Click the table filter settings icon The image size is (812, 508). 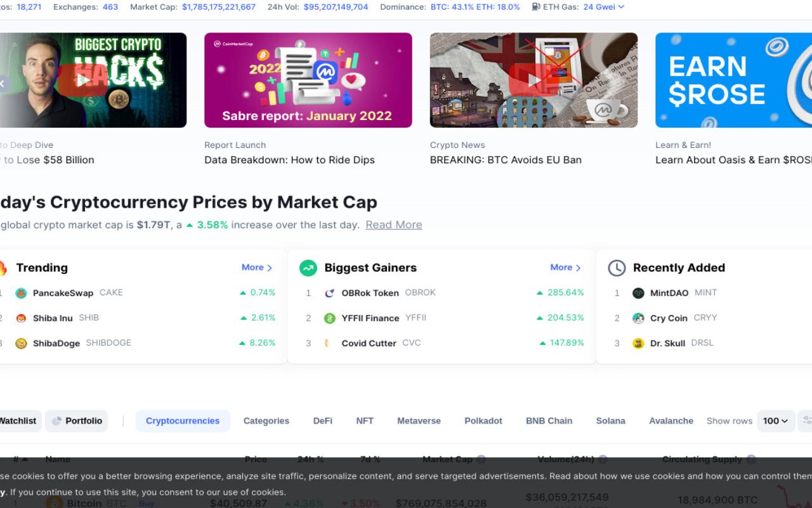click(806, 421)
